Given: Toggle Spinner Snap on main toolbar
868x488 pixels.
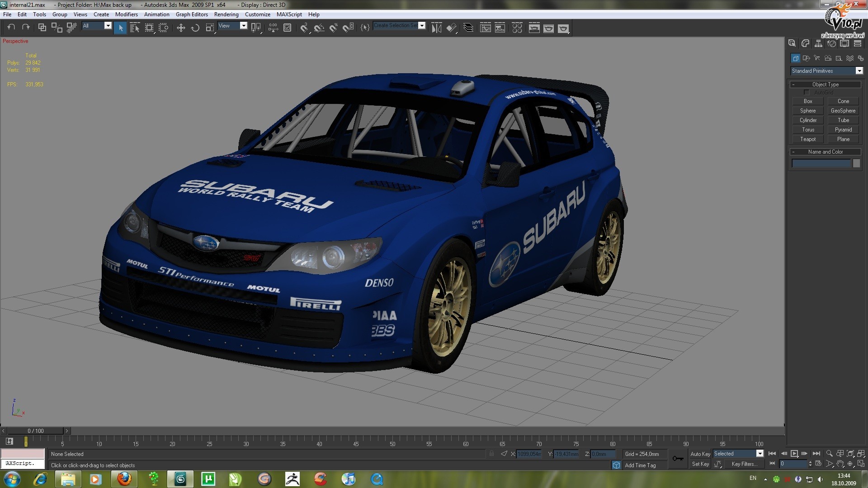Looking at the screenshot, I should pos(348,28).
